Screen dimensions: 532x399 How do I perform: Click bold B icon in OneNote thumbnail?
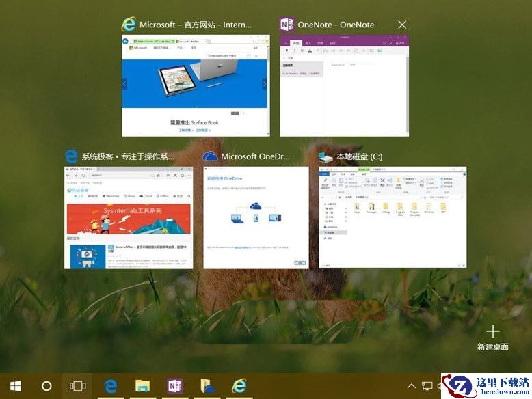[x=287, y=51]
